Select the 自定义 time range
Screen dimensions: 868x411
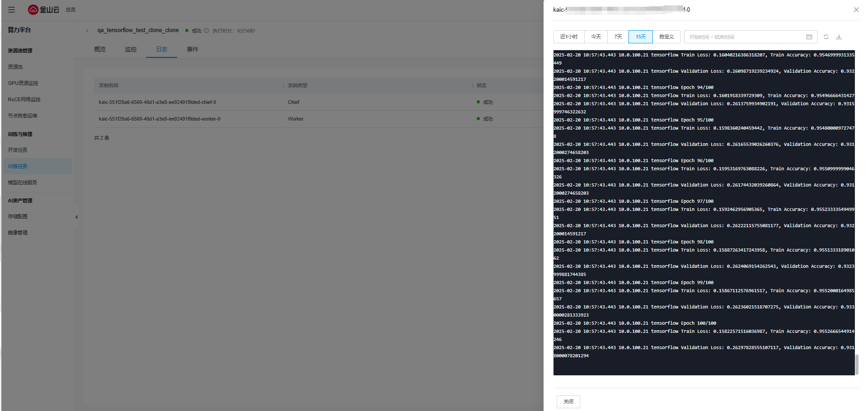[666, 37]
